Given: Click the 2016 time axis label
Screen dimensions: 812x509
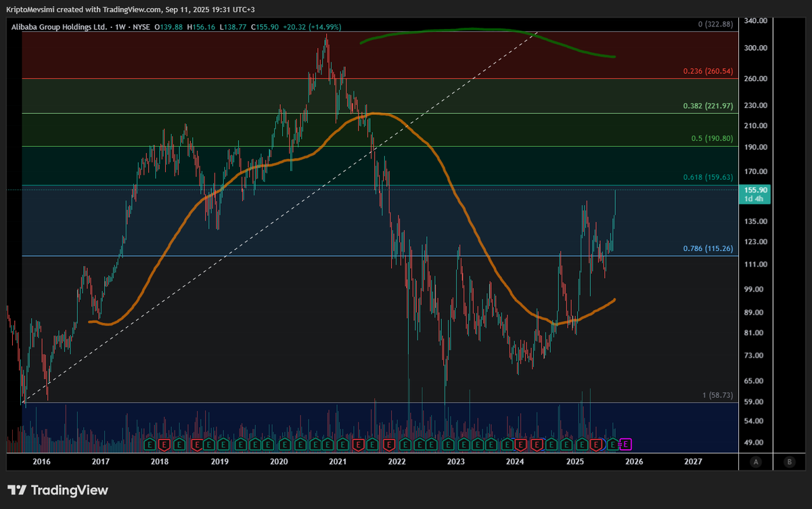Looking at the screenshot, I should click(x=41, y=462).
